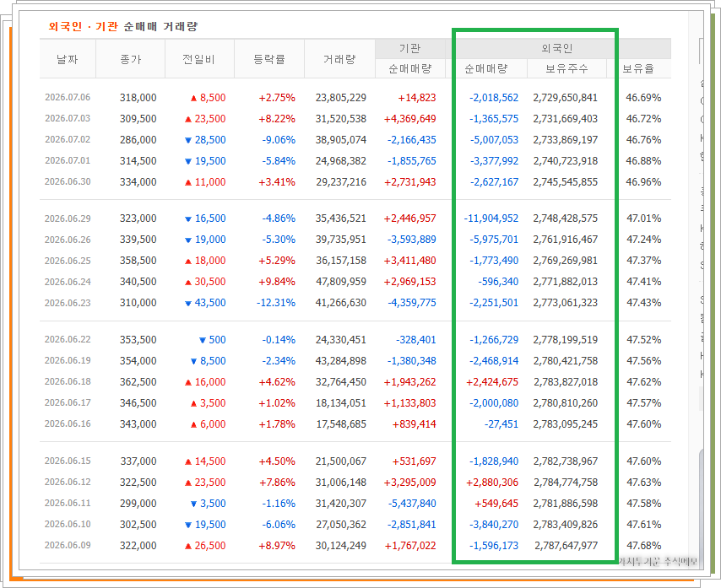Click closing price 358,500

[138, 261]
